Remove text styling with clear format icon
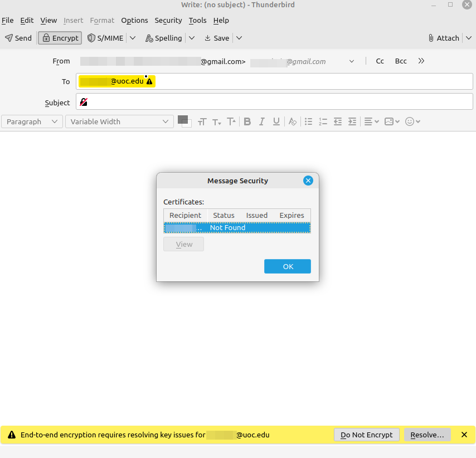 pos(292,121)
